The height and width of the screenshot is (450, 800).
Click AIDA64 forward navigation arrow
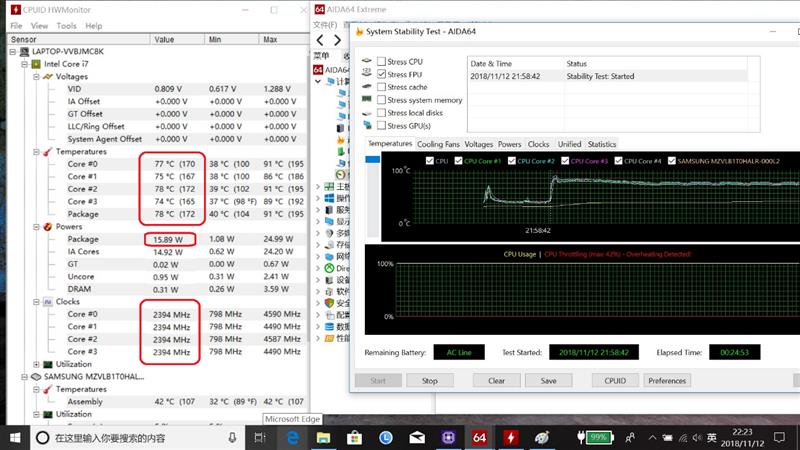tap(337, 40)
